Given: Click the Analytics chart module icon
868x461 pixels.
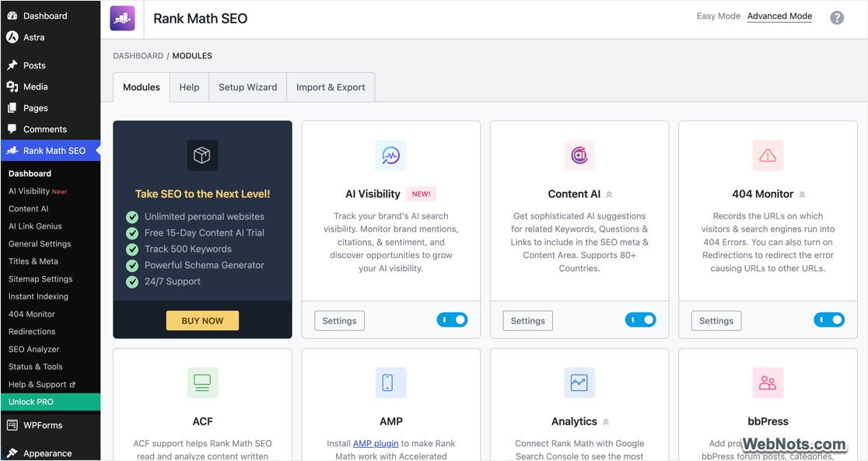Looking at the screenshot, I should pos(579,382).
